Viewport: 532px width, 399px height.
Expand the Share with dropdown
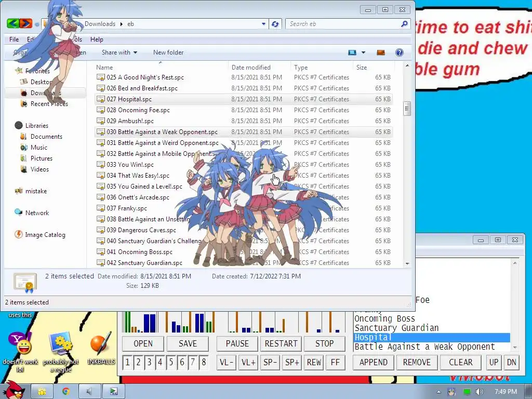(x=136, y=52)
